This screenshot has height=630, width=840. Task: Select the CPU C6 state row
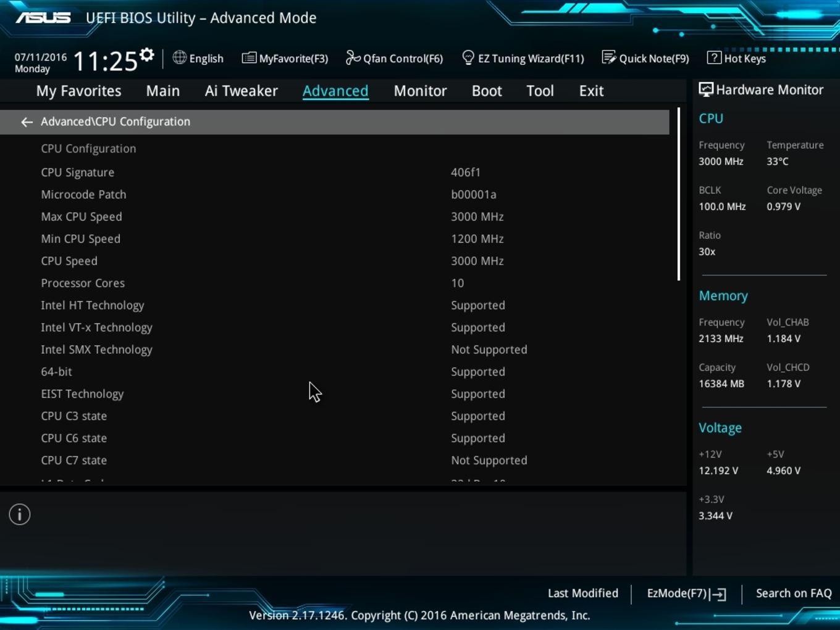[x=335, y=439]
